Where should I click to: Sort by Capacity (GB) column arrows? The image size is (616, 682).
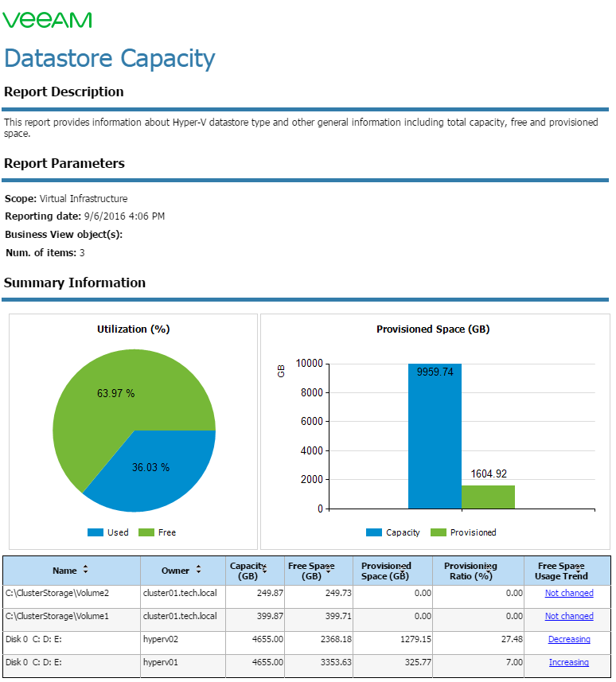[x=264, y=569]
